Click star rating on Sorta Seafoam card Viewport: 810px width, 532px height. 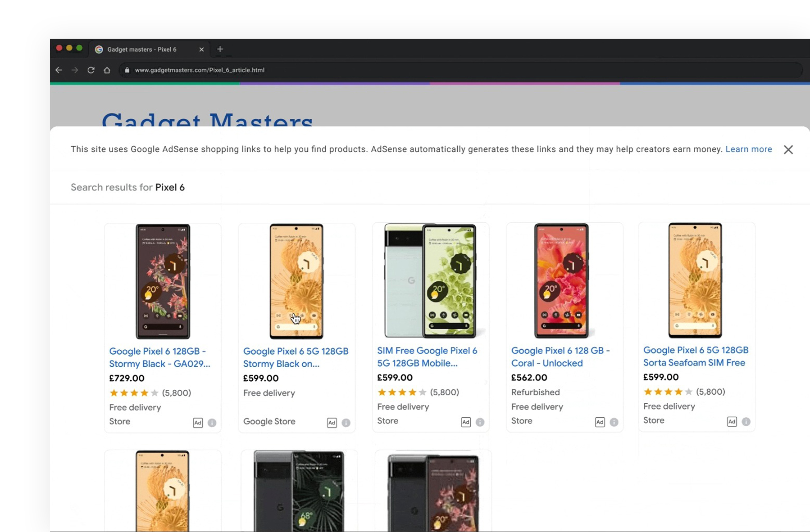(668, 392)
